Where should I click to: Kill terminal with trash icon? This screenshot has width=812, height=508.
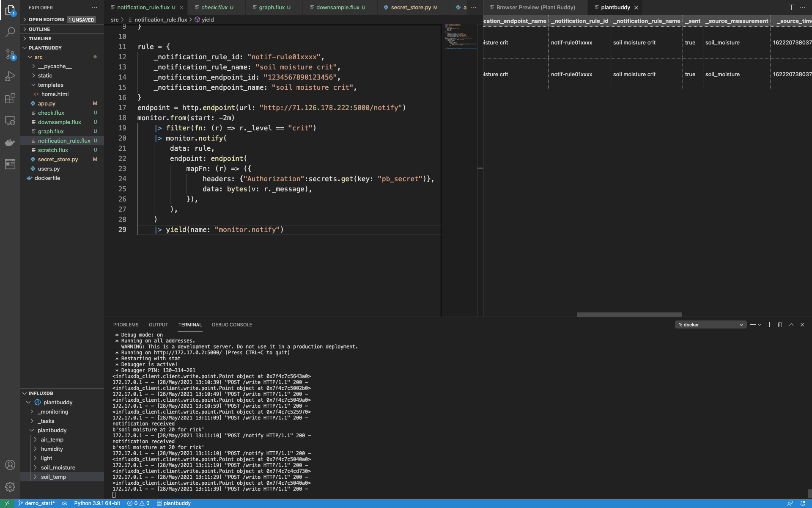pyautogui.click(x=780, y=325)
